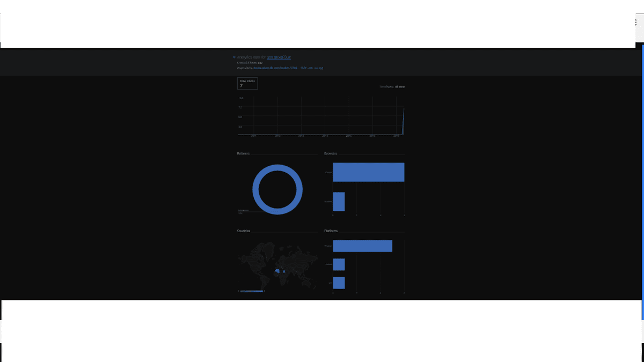Open the goo.gl short link
This screenshot has height=362, width=644.
coord(279,57)
